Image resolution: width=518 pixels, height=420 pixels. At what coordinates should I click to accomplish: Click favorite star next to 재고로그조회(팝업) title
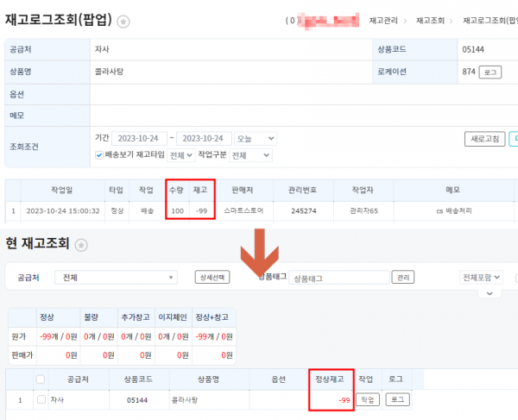click(x=124, y=21)
